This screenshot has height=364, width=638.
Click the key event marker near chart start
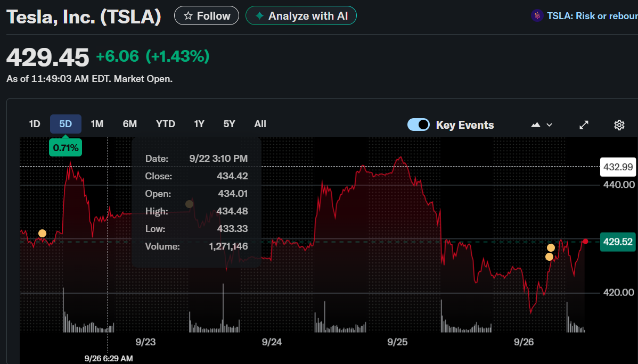(x=42, y=234)
